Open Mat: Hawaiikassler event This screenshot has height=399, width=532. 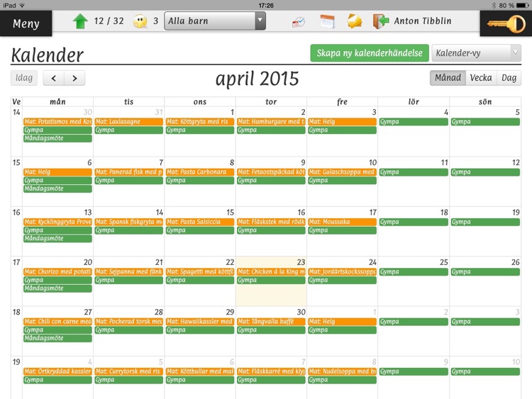(x=200, y=321)
